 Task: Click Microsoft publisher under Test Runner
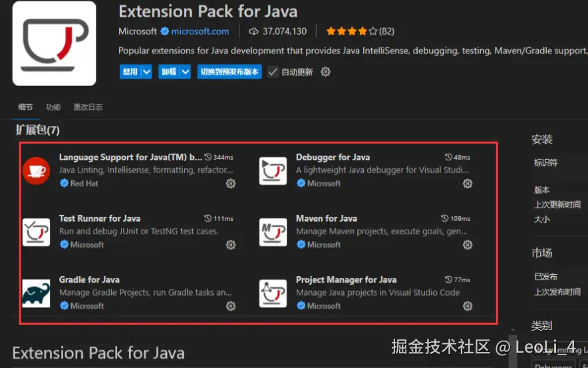click(x=87, y=245)
